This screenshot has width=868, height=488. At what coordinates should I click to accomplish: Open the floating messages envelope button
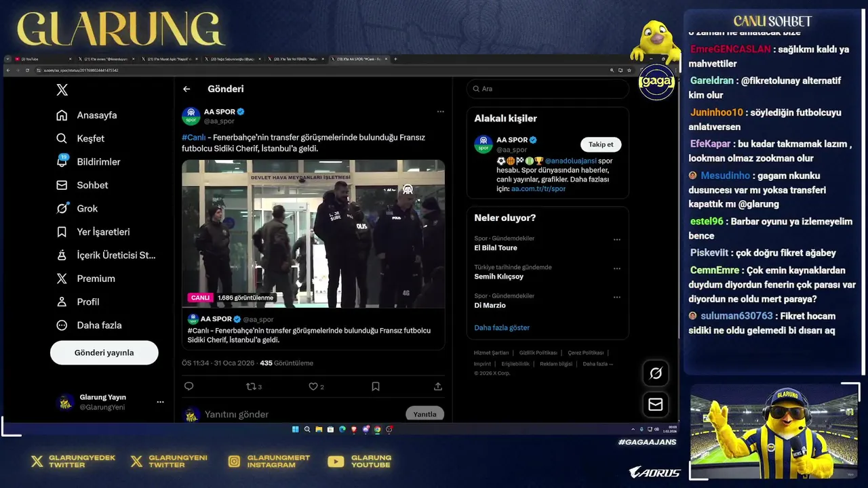[x=656, y=405]
